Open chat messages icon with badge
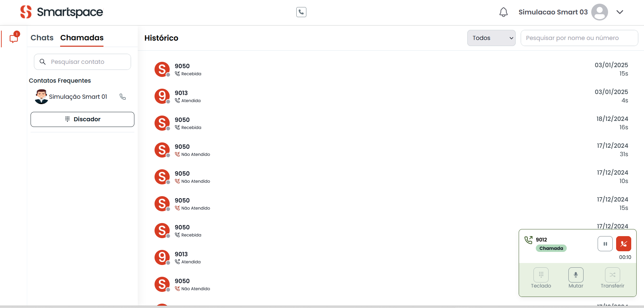 [14, 38]
